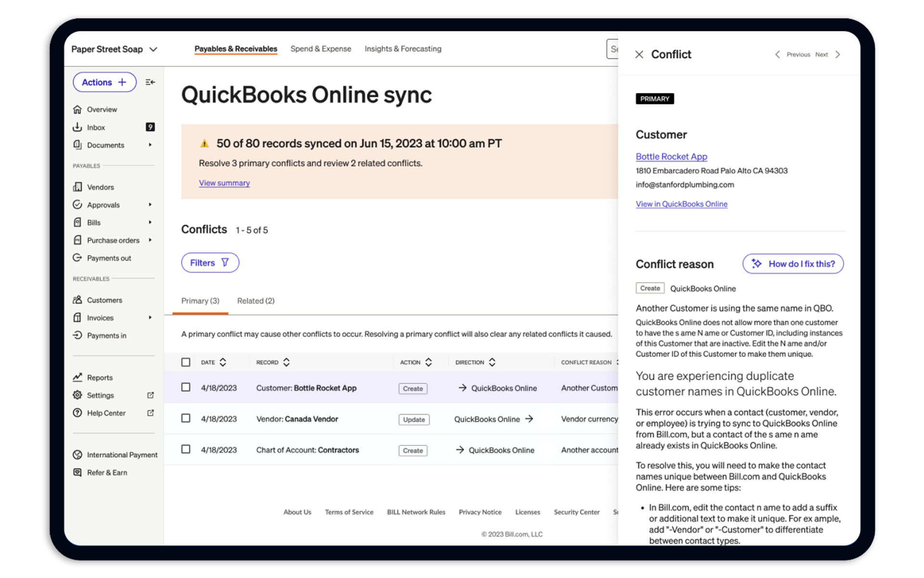This screenshot has width=924, height=578.
Task: Click View in QuickBooks Online link
Action: [681, 204]
